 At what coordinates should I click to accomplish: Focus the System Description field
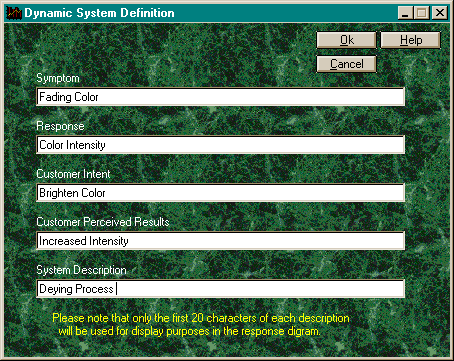220,289
